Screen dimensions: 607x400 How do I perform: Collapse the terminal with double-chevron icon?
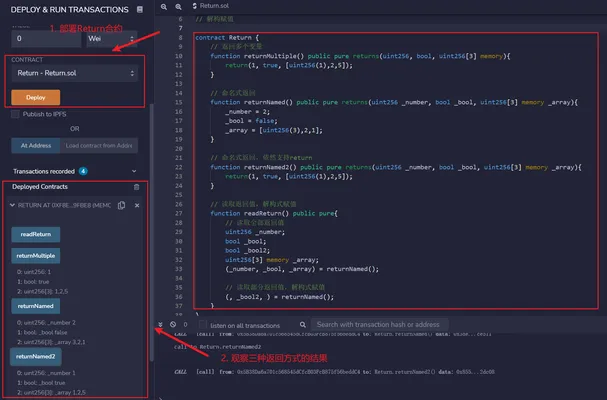[160, 324]
